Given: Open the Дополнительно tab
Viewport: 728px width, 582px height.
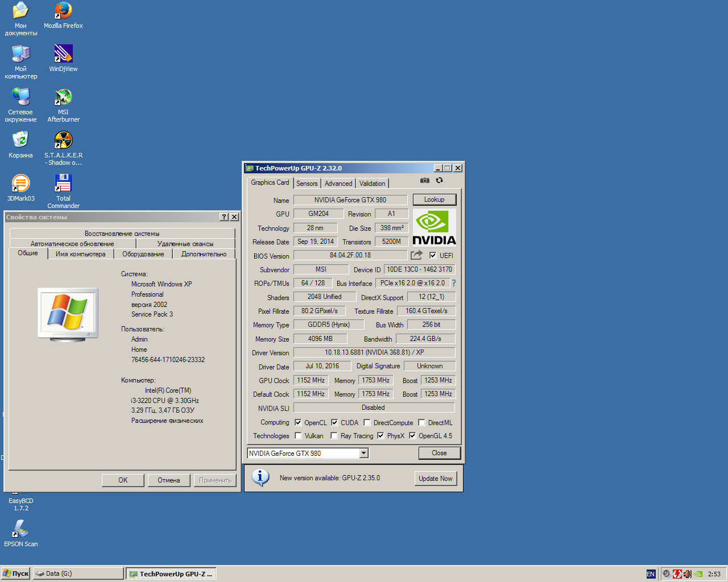Looking at the screenshot, I should (204, 254).
